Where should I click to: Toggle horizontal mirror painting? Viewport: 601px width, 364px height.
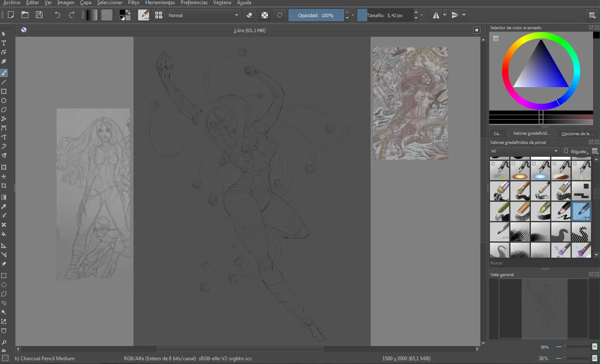click(x=436, y=15)
